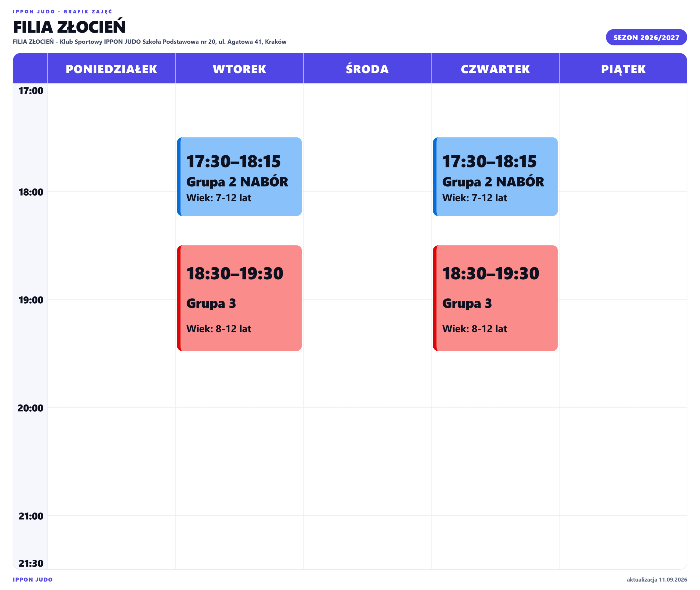Open Thursday Grupa 2 NABÓR 17:30 class

(x=495, y=177)
